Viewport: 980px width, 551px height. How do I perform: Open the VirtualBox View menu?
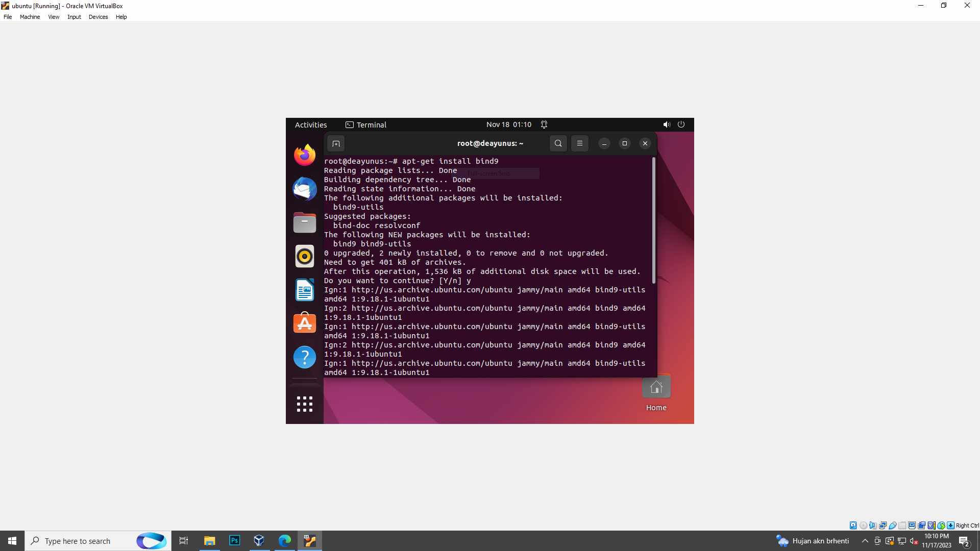click(x=54, y=17)
